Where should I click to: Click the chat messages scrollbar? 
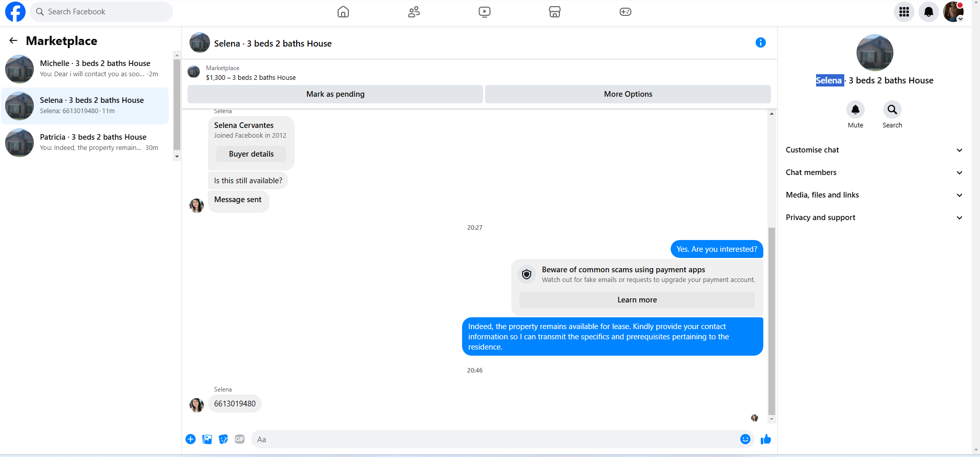point(772,321)
